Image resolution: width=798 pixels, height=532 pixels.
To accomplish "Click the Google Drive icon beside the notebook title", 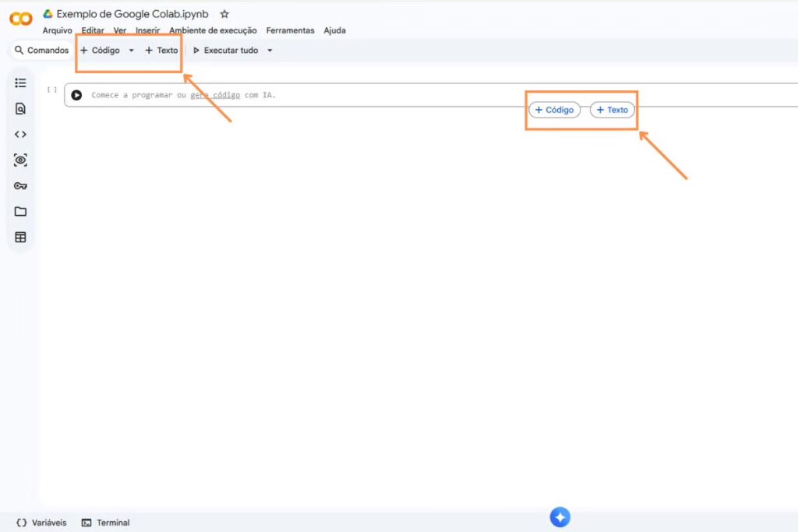I will pyautogui.click(x=47, y=13).
